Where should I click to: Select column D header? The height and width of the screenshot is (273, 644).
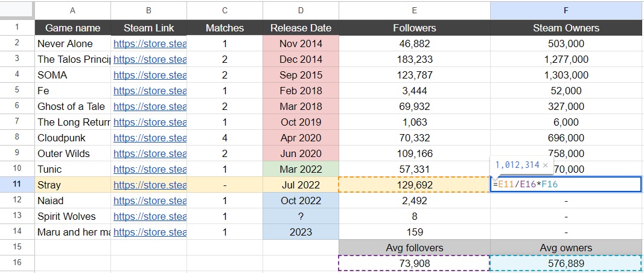click(x=301, y=10)
